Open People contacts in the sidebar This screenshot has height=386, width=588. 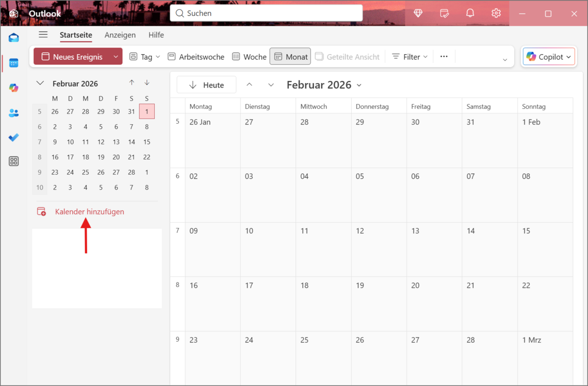[x=14, y=113]
